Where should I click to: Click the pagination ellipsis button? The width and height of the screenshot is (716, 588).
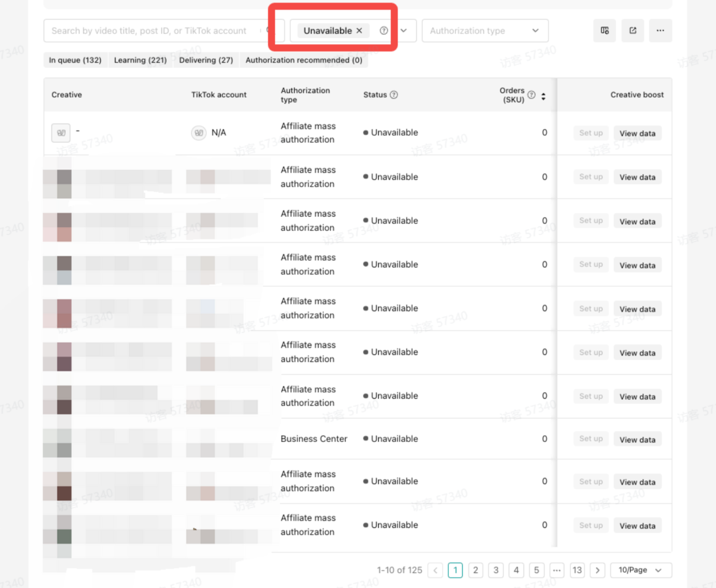(557, 570)
